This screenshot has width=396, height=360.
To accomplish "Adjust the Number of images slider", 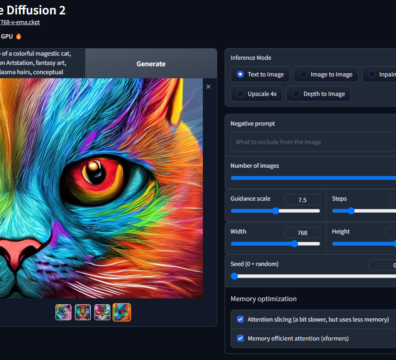I will click(x=313, y=178).
